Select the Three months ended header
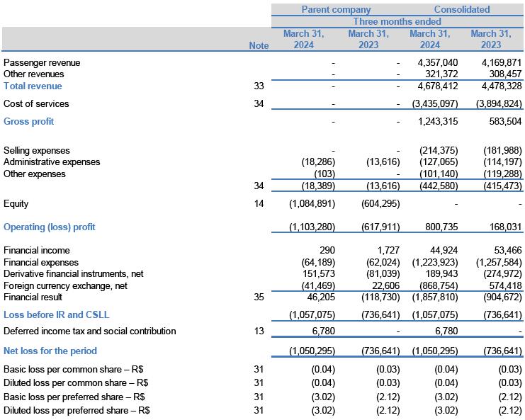The width and height of the screenshot is (525, 420). [397, 22]
